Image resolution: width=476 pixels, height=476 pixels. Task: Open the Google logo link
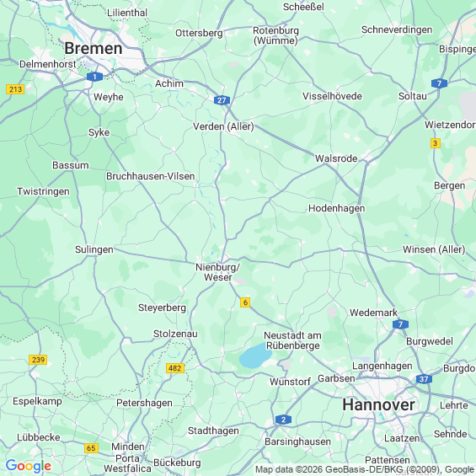click(29, 466)
